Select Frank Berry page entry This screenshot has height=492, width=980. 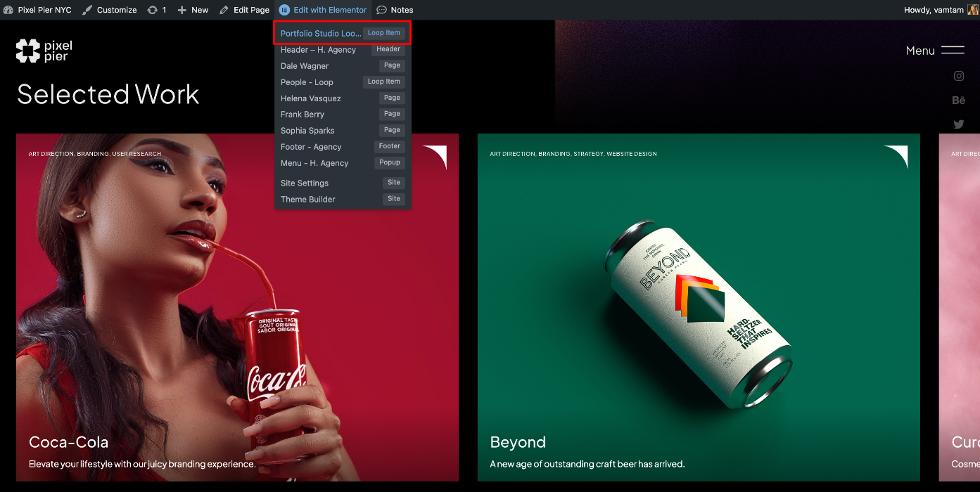(343, 114)
